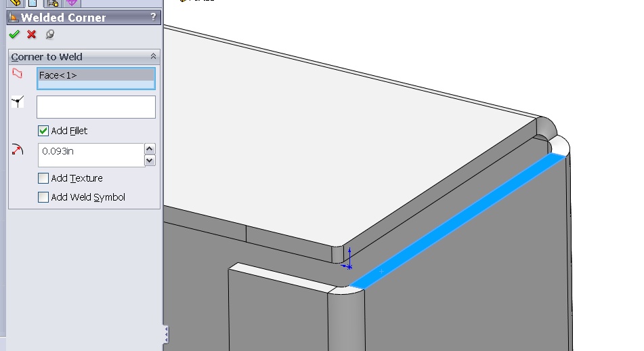Accept the Welded Corner with green checkmark
Image resolution: width=644 pixels, height=351 pixels.
14,35
